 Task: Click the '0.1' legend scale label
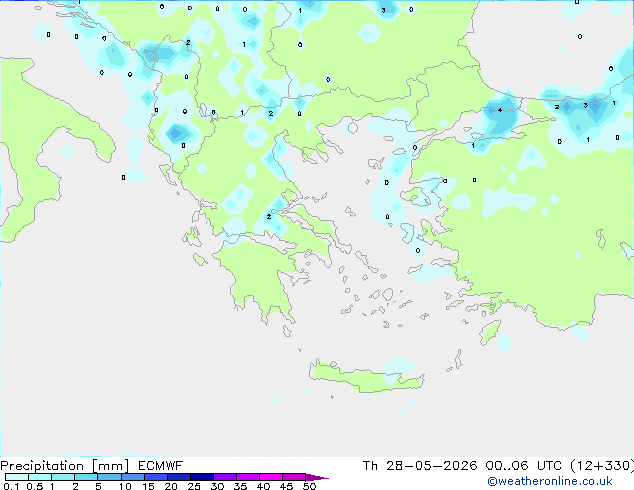(x=11, y=486)
